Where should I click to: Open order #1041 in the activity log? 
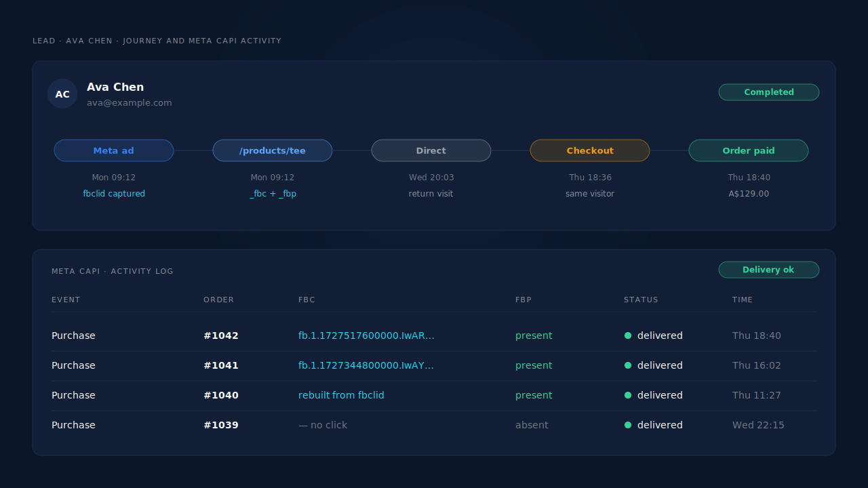(221, 365)
